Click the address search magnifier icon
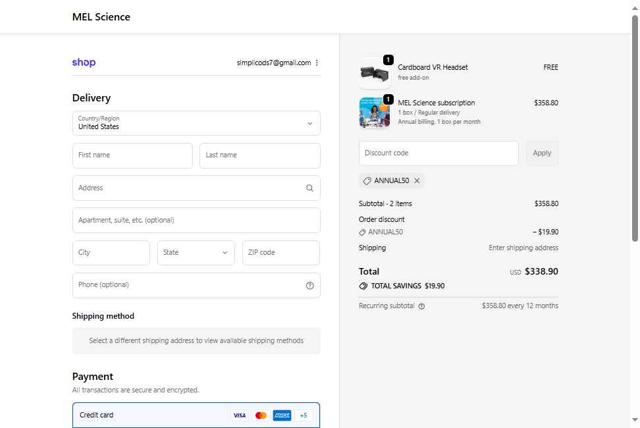The height and width of the screenshot is (428, 640). click(x=310, y=188)
